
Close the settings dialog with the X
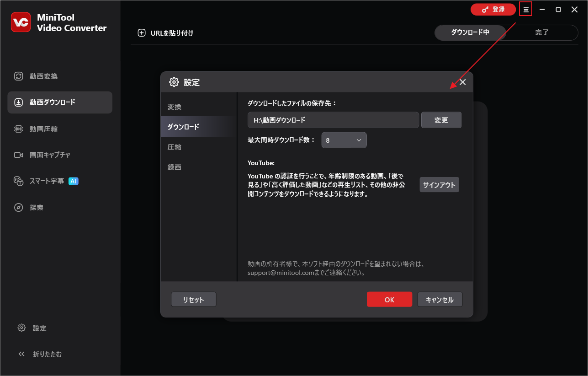pos(462,82)
